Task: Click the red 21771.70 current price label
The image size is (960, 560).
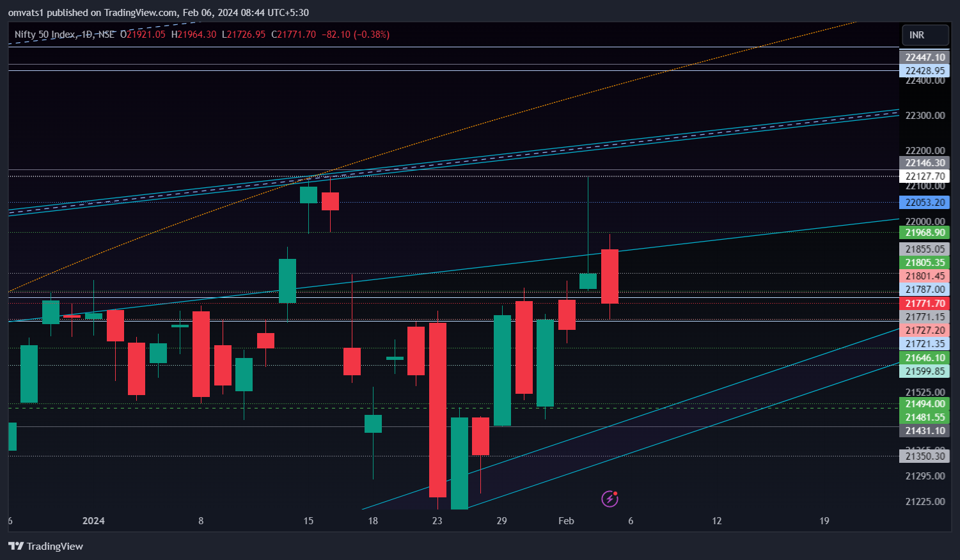Action: click(x=924, y=304)
